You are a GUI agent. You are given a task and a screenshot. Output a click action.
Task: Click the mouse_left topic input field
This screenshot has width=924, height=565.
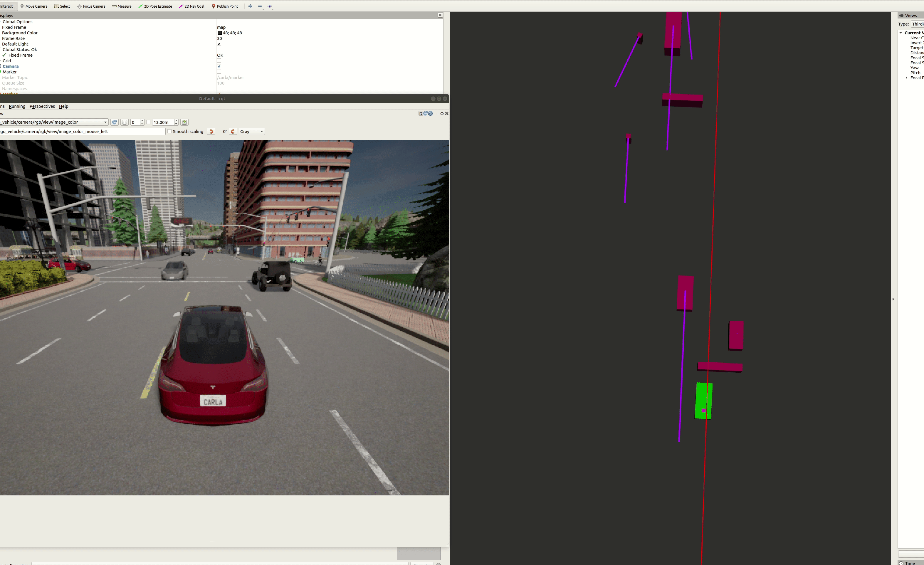coord(83,132)
